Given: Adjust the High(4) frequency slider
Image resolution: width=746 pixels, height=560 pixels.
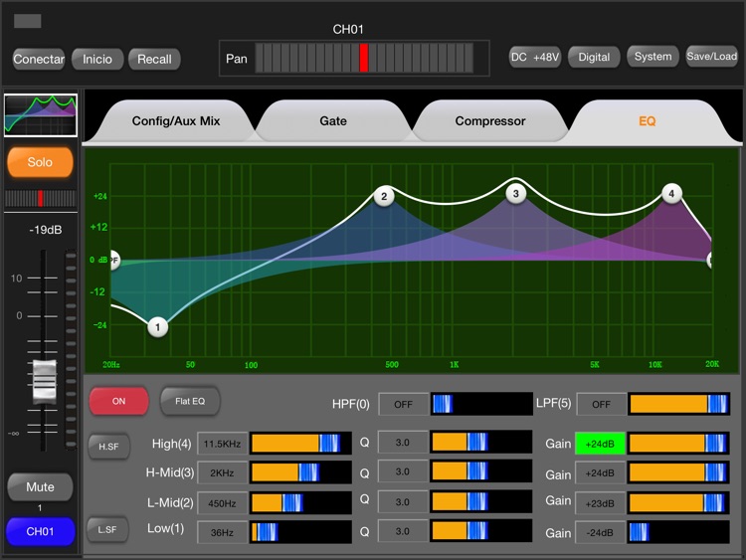Looking at the screenshot, I should [x=300, y=443].
